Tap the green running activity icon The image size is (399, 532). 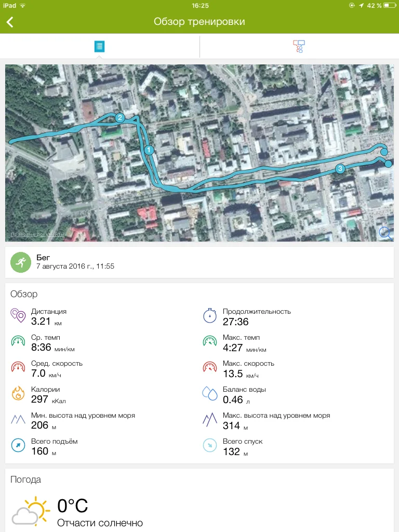(x=21, y=262)
